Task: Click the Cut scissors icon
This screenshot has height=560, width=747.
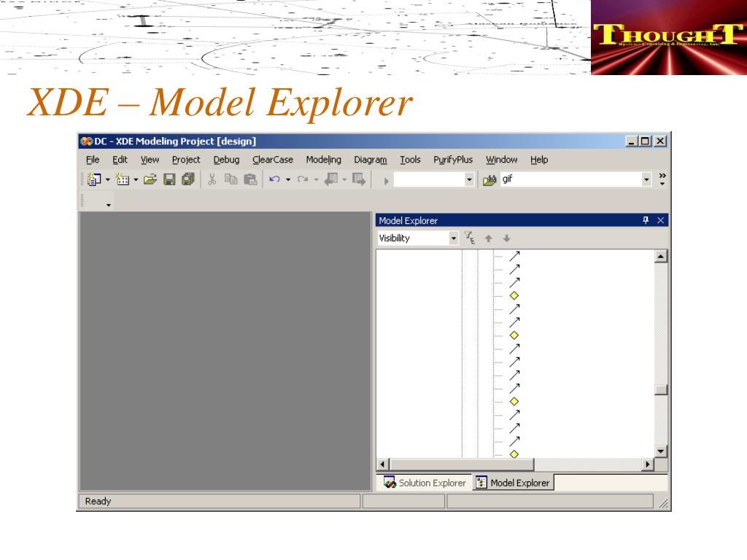Action: (212, 179)
